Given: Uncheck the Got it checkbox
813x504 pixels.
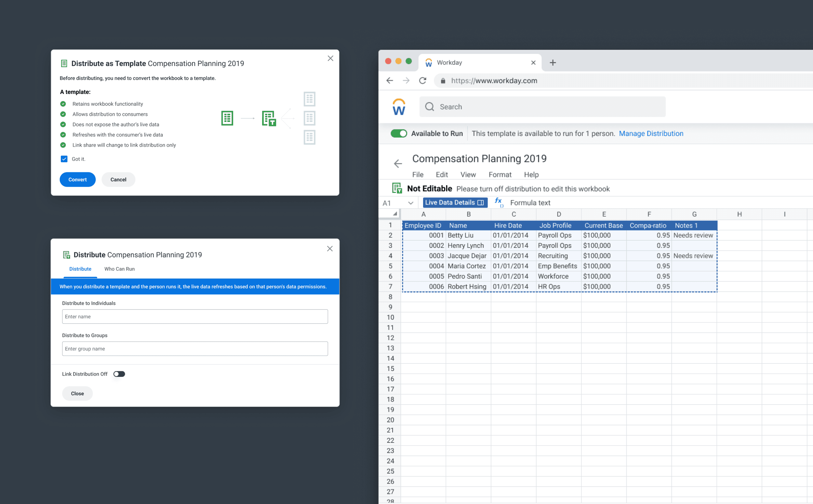Looking at the screenshot, I should [x=64, y=159].
